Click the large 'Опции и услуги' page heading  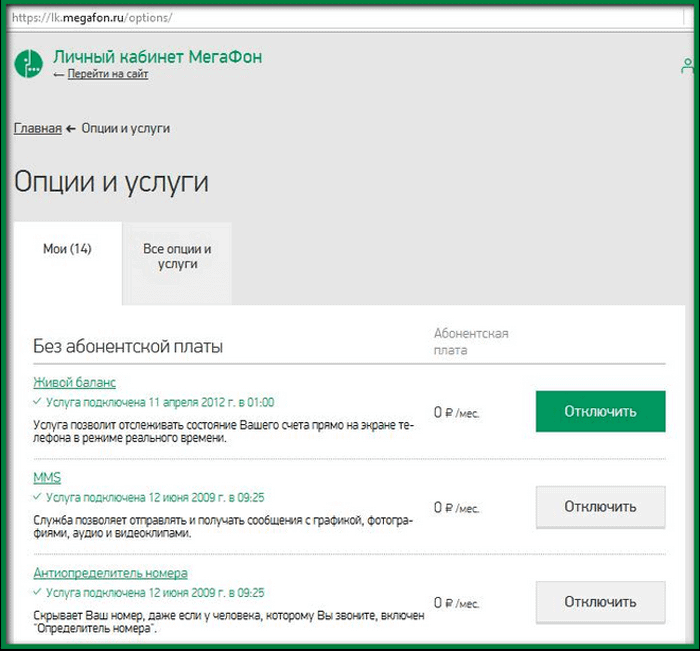(x=111, y=182)
